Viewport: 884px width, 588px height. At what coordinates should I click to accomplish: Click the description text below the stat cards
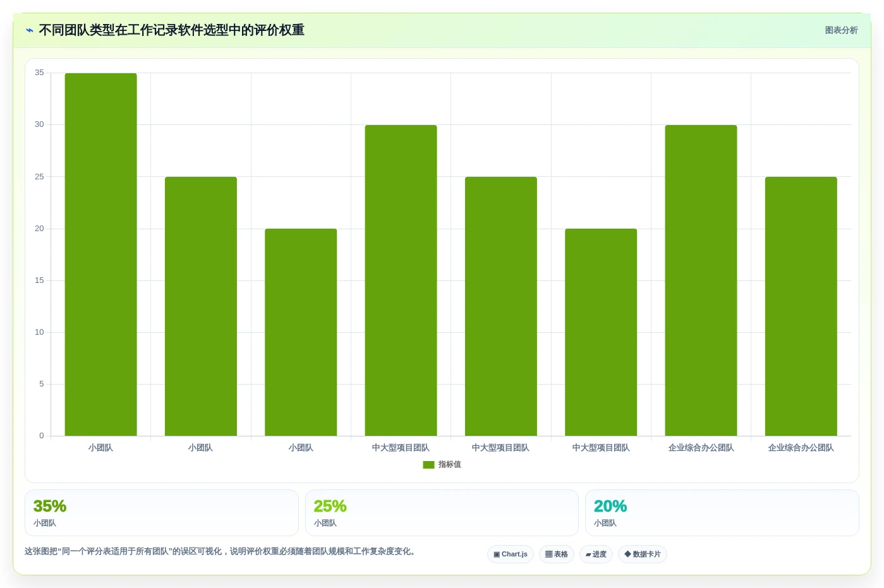pyautogui.click(x=221, y=551)
